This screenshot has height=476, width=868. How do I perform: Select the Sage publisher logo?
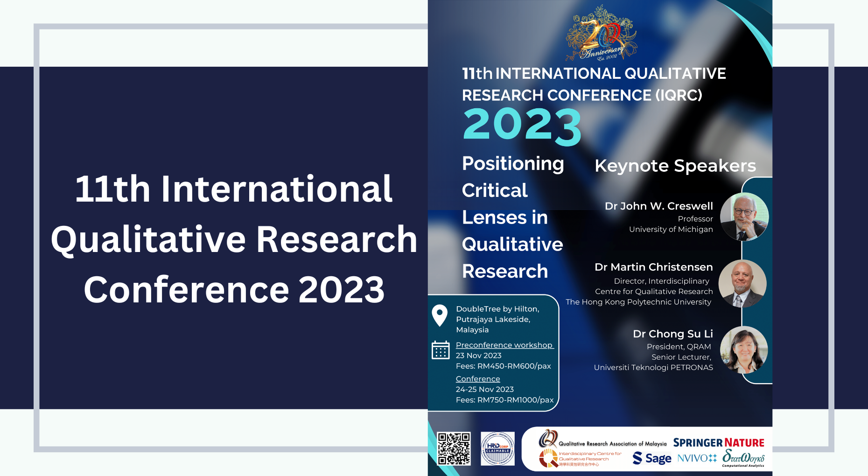click(x=651, y=459)
